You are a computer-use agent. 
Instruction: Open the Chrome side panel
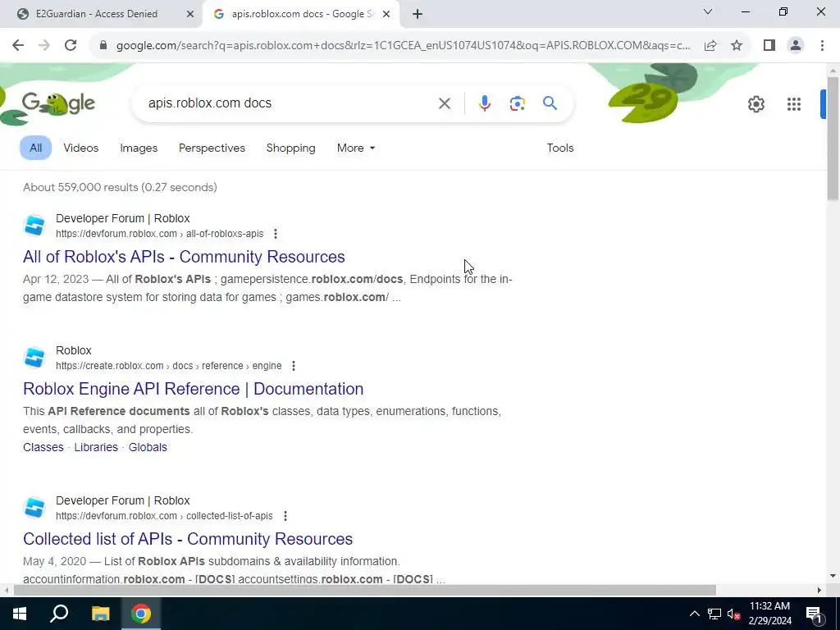pyautogui.click(x=769, y=46)
